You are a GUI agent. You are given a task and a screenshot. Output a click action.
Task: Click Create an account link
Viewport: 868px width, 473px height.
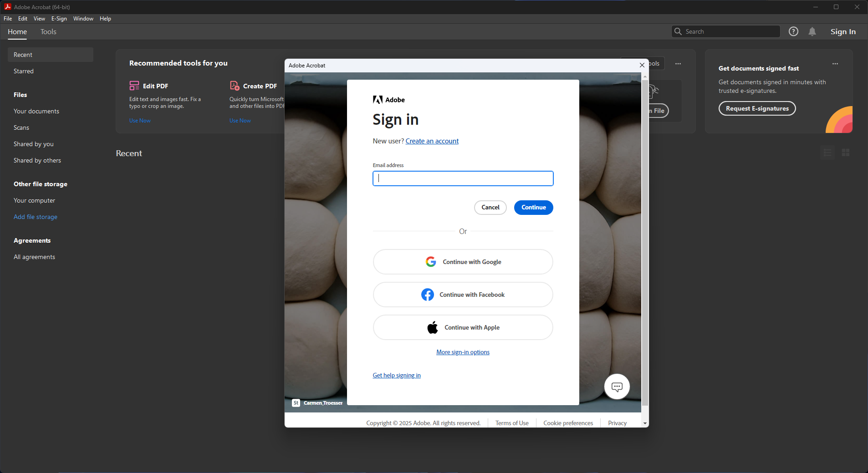pos(432,141)
